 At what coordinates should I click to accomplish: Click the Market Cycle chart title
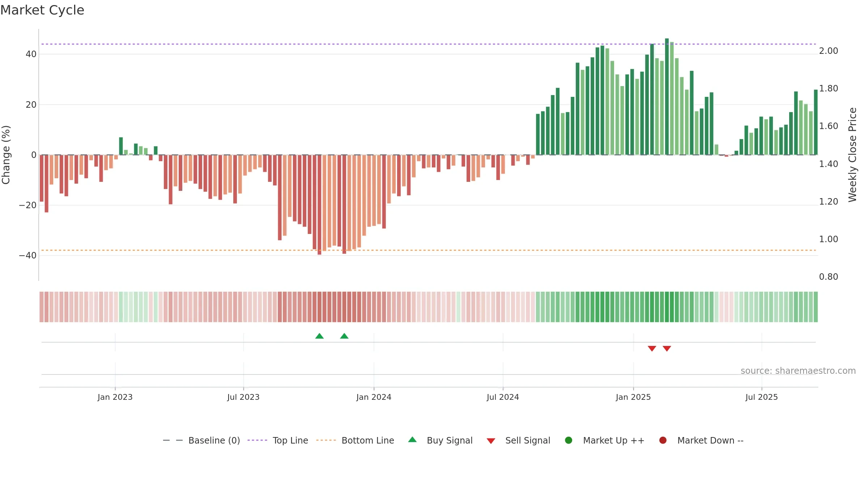pos(42,10)
